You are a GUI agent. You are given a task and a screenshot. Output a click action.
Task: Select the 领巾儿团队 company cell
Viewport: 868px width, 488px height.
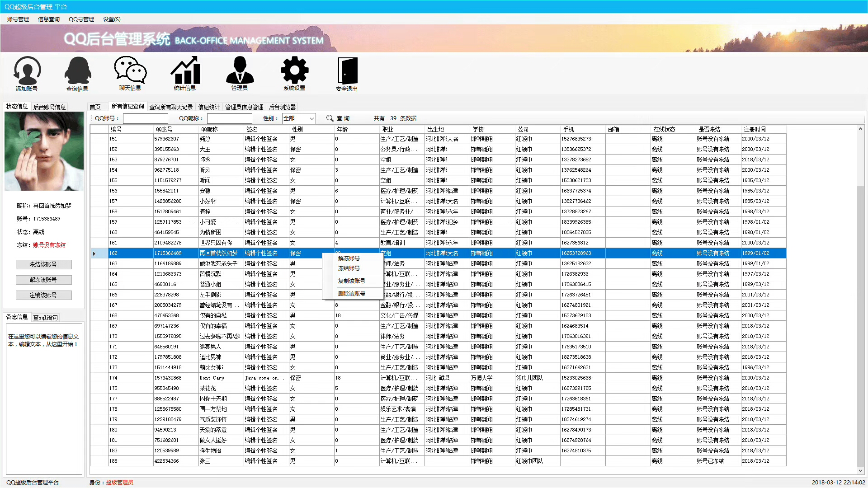click(x=538, y=378)
